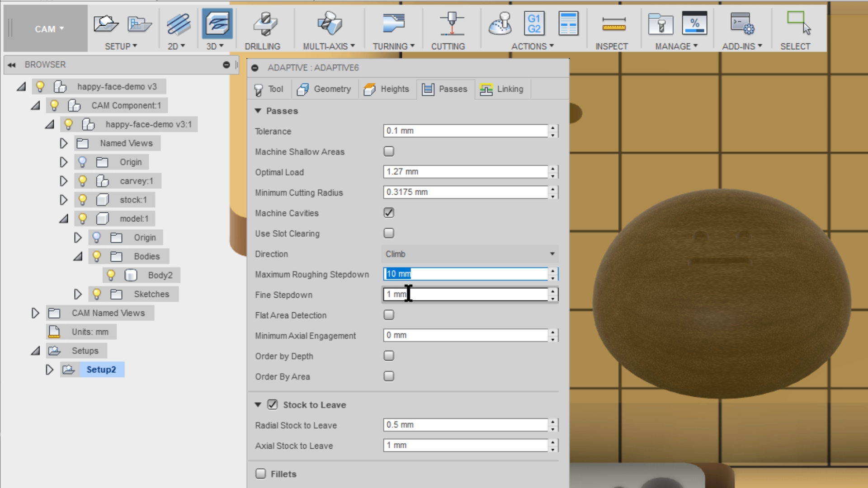Switch to the Heights tab
The image size is (868, 488).
point(387,89)
